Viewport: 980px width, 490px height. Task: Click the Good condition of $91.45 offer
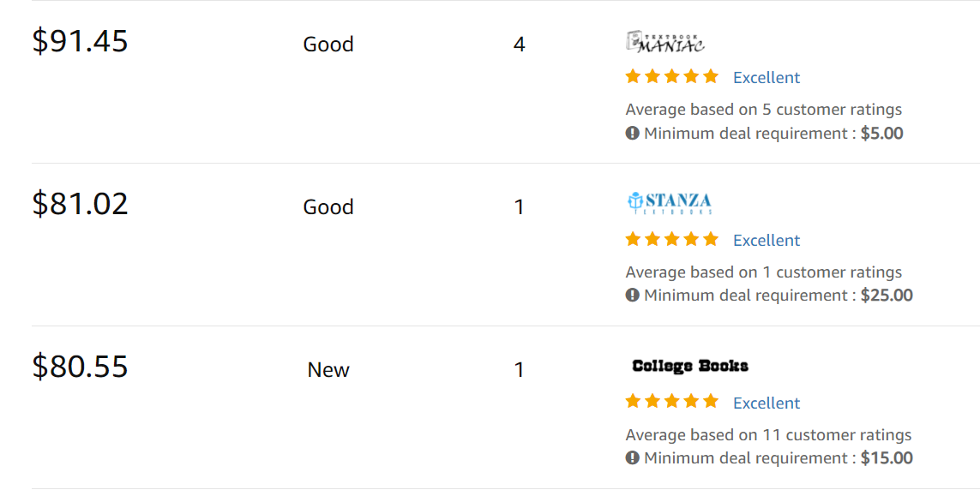coord(328,45)
